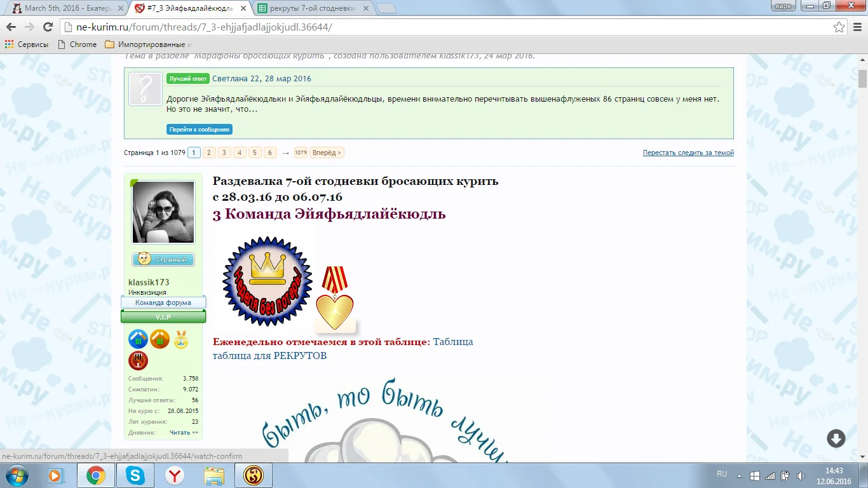Click the best answer blank avatar placeholder
The height and width of the screenshot is (488, 868).
[x=146, y=88]
